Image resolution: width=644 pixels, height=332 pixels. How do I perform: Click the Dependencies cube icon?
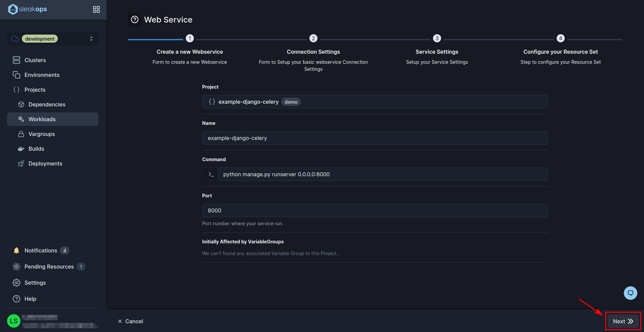(21, 104)
